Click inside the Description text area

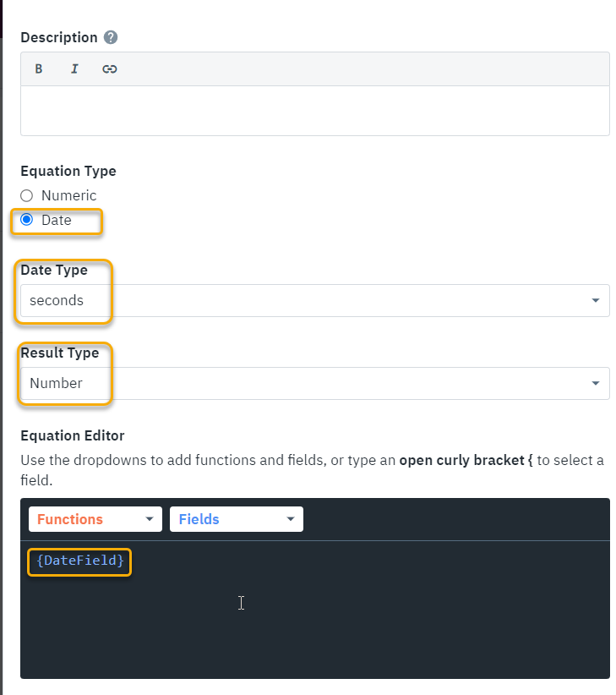pos(314,110)
